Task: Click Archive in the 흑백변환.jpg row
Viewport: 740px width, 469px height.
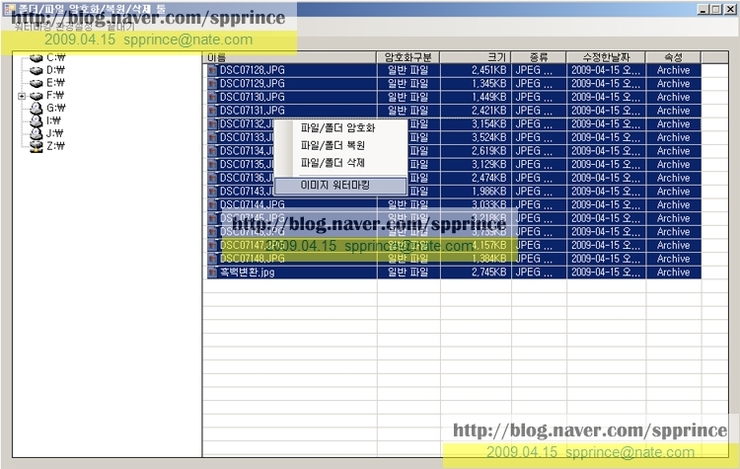Action: (673, 272)
